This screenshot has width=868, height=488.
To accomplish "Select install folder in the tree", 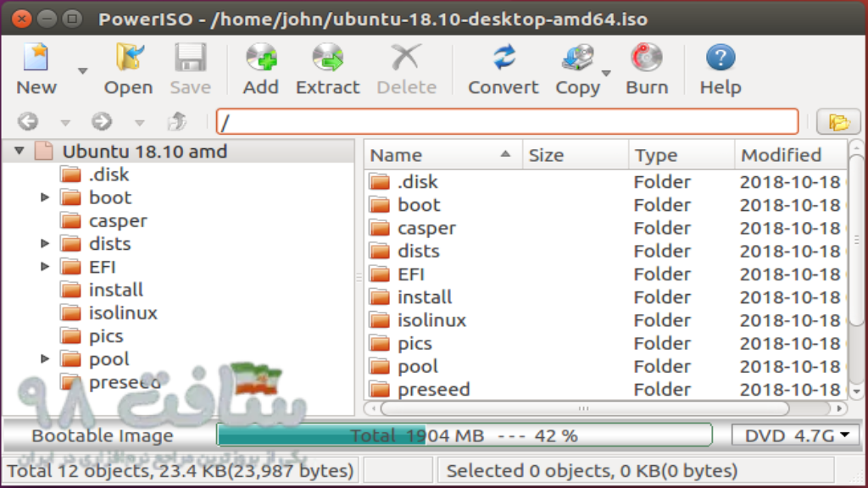I will click(115, 290).
